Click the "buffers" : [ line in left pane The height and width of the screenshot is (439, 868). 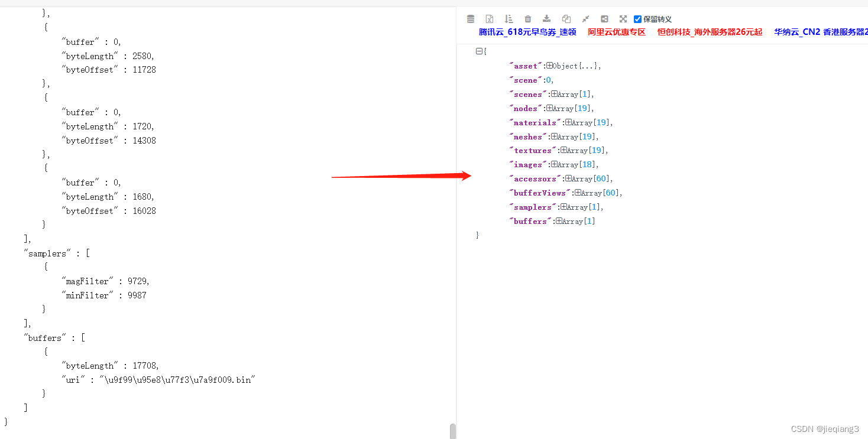(54, 338)
